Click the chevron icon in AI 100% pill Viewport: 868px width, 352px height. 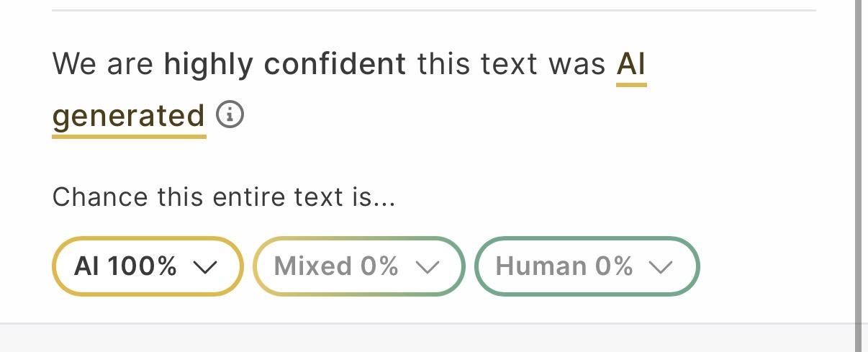(x=205, y=267)
